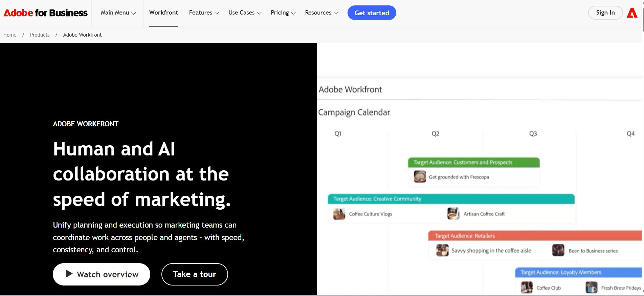Click 'Get grounded with Frescopa' text
The image size is (644, 296).
(x=459, y=177)
